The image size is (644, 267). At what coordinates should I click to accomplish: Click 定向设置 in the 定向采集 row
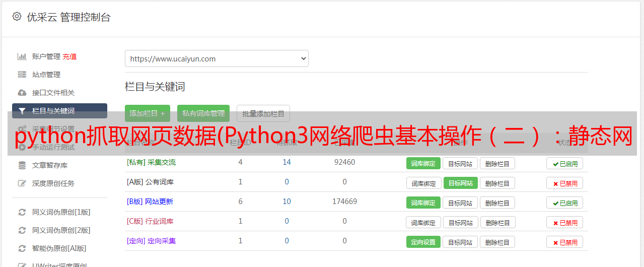[423, 242]
